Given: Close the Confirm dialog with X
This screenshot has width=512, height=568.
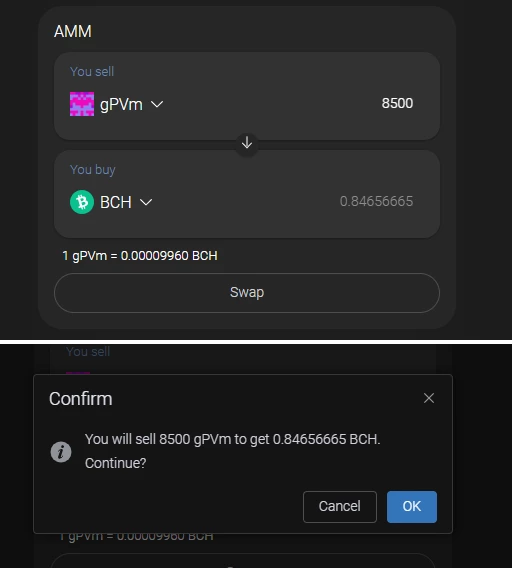Looking at the screenshot, I should [x=429, y=398].
